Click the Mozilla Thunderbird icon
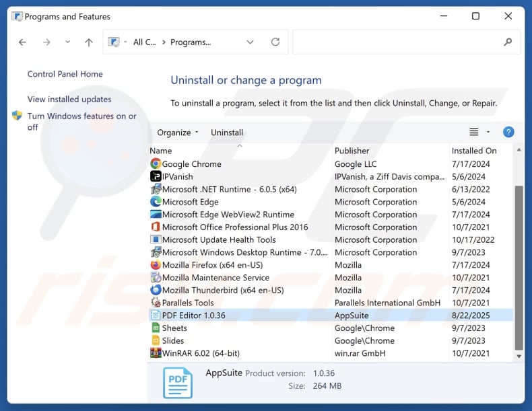 156,290
